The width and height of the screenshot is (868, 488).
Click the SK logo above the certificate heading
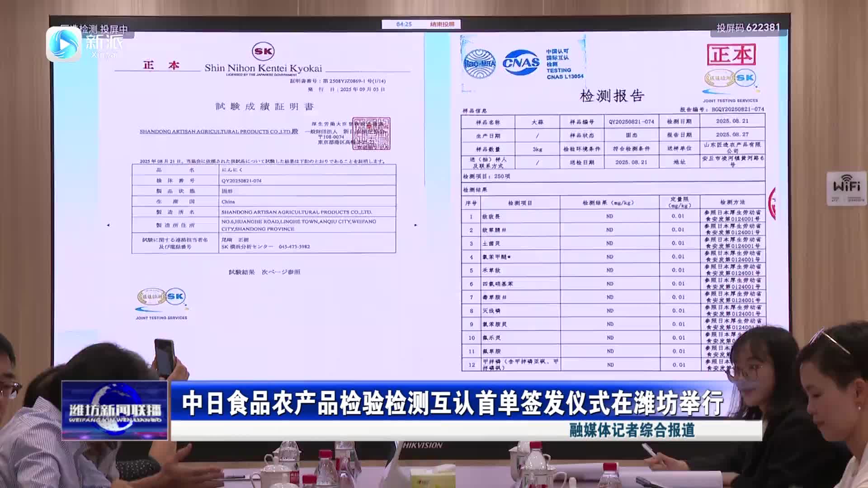[x=263, y=52]
